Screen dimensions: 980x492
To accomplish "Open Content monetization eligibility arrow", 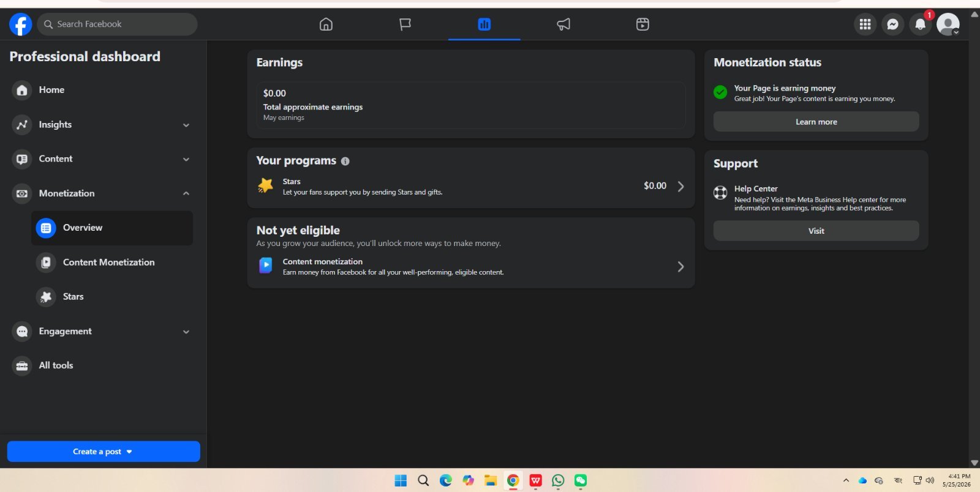I will [x=680, y=267].
